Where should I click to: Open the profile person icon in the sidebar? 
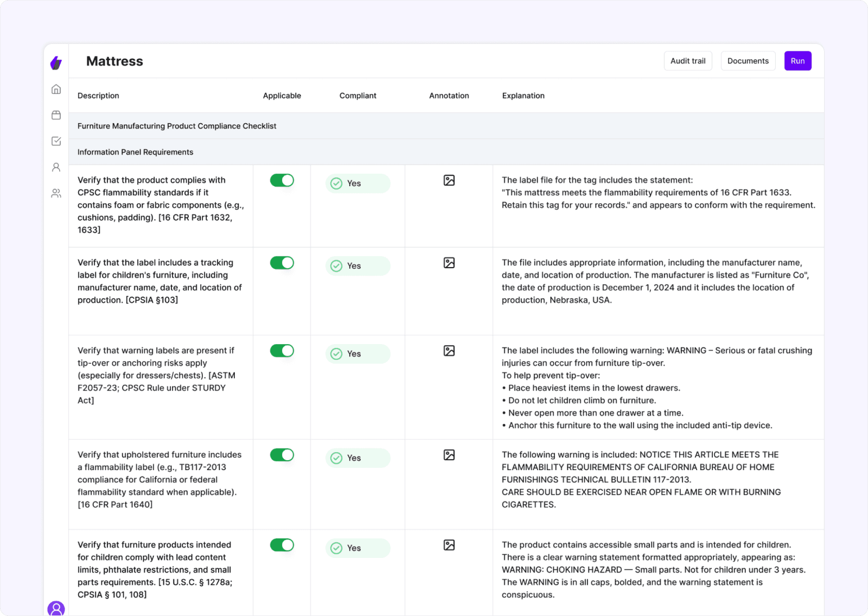point(56,167)
